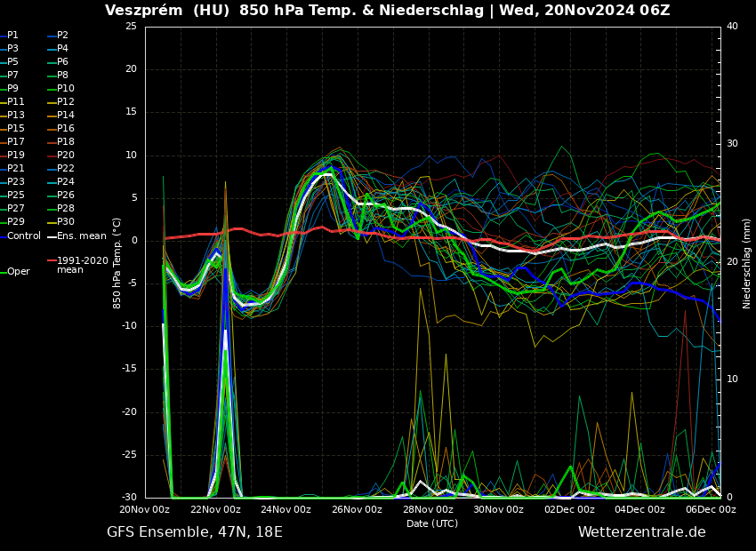Click the Niederschlag (mm) axis label
The image size is (756, 551).
(747, 263)
